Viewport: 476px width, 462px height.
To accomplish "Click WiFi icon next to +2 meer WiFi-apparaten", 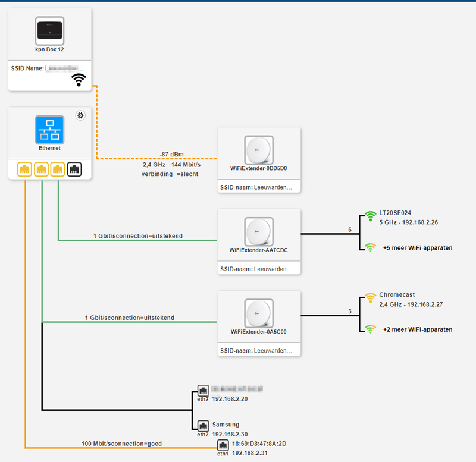I will click(x=370, y=329).
